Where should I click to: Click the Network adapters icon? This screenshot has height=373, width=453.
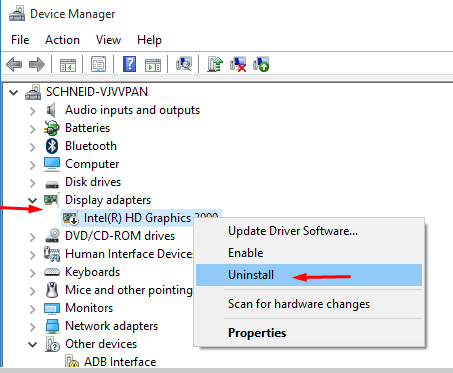click(52, 326)
